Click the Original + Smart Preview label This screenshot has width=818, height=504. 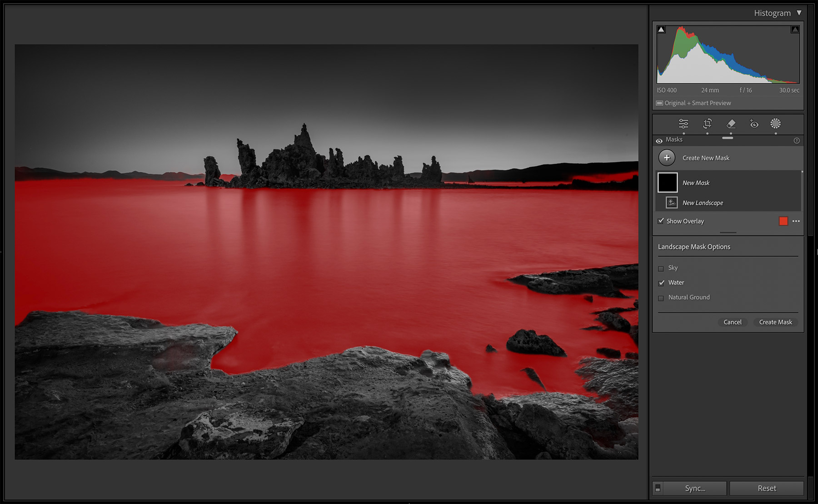[x=698, y=103]
